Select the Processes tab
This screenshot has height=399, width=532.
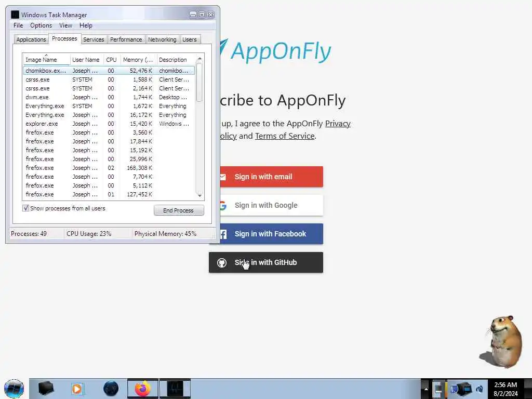coord(64,38)
